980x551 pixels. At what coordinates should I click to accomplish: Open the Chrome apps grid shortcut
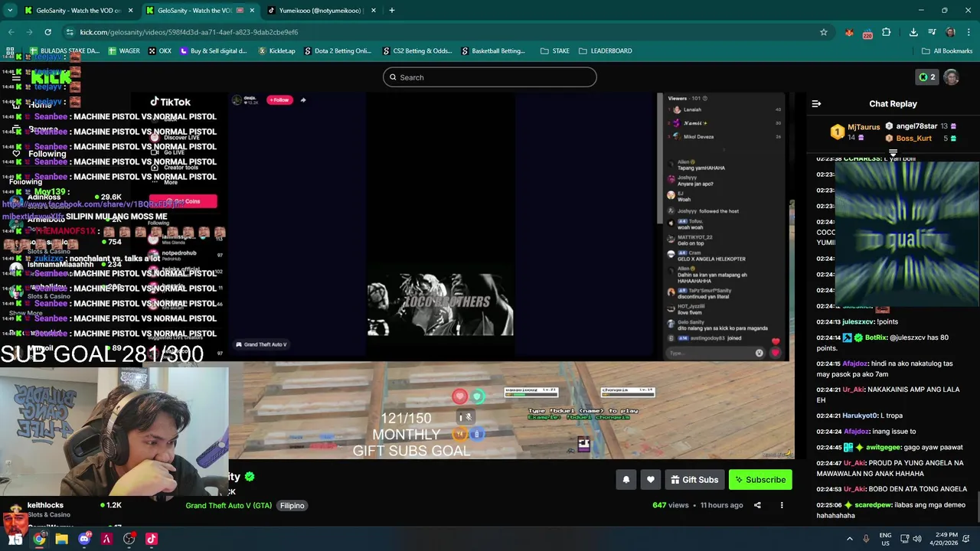point(10,51)
